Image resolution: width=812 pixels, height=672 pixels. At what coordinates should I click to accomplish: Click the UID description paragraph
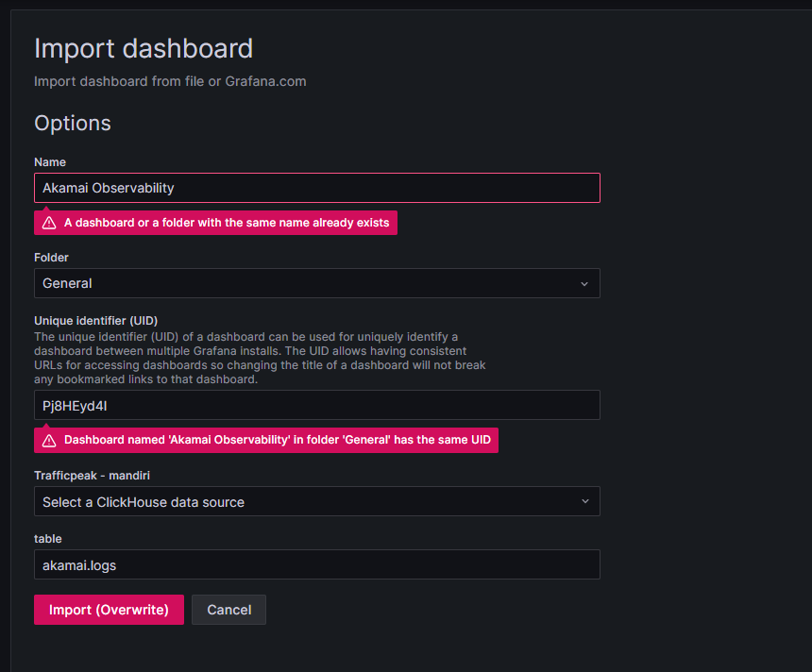click(x=260, y=358)
